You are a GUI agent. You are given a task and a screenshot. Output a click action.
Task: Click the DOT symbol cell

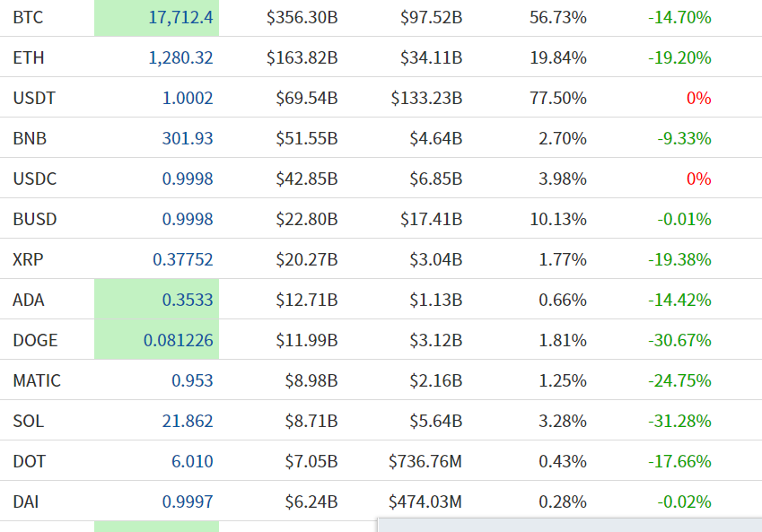(x=30, y=461)
